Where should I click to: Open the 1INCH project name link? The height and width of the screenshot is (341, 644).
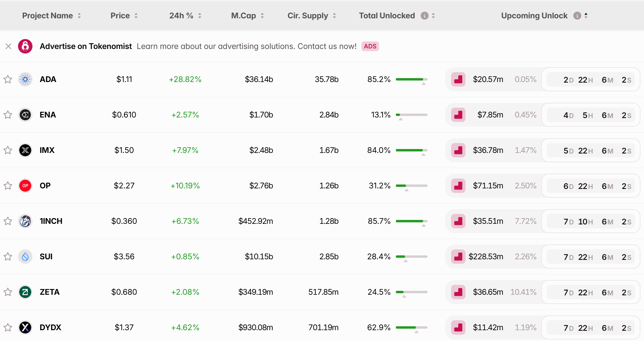point(51,221)
